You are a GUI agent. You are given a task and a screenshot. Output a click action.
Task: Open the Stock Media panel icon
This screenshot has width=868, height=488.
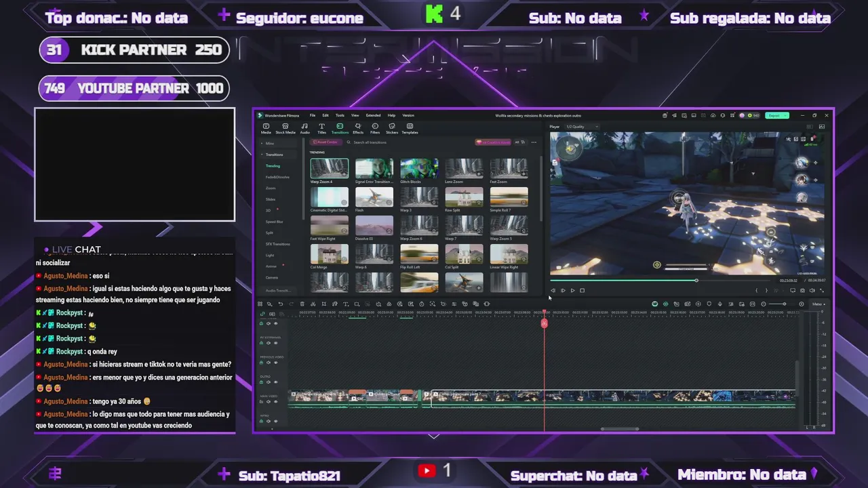pyautogui.click(x=285, y=126)
